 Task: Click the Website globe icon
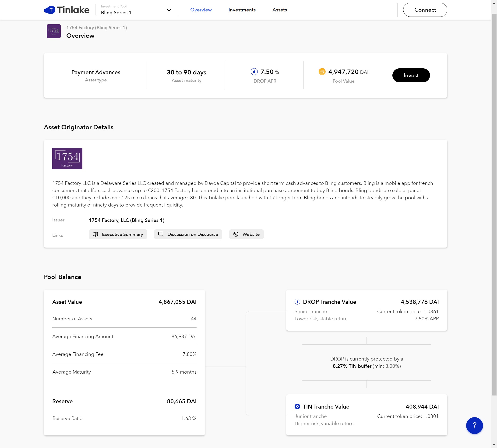tap(236, 234)
